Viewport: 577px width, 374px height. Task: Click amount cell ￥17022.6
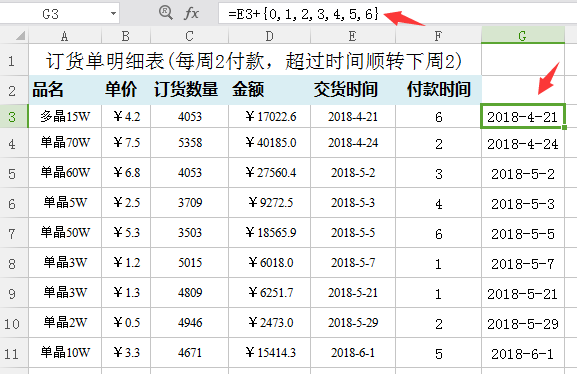pos(269,117)
